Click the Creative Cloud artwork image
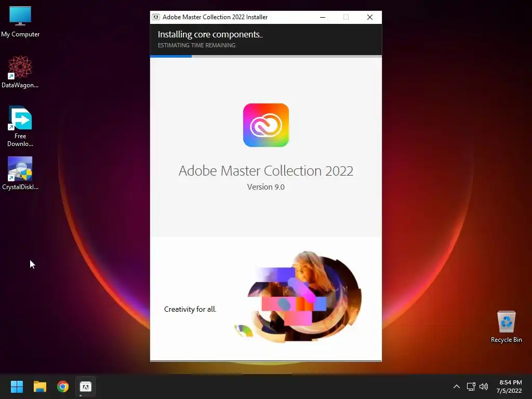Image resolution: width=532 pixels, height=399 pixels. tap(299, 296)
